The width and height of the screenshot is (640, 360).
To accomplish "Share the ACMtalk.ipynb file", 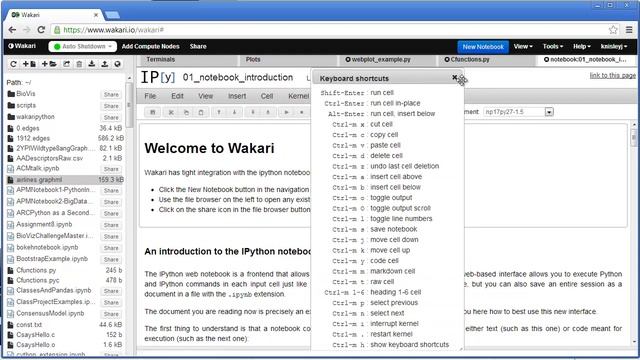I will click(x=111, y=169).
